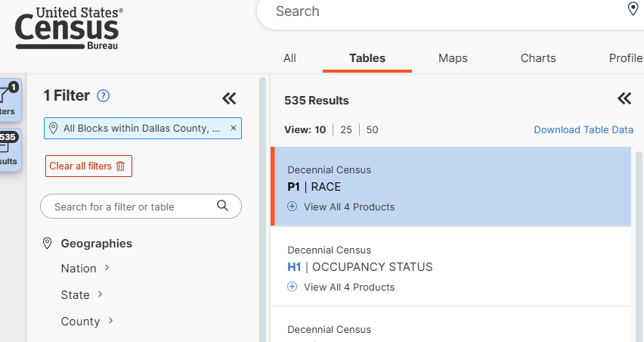This screenshot has width=644, height=342.
Task: Click Download Table Data link
Action: point(584,130)
